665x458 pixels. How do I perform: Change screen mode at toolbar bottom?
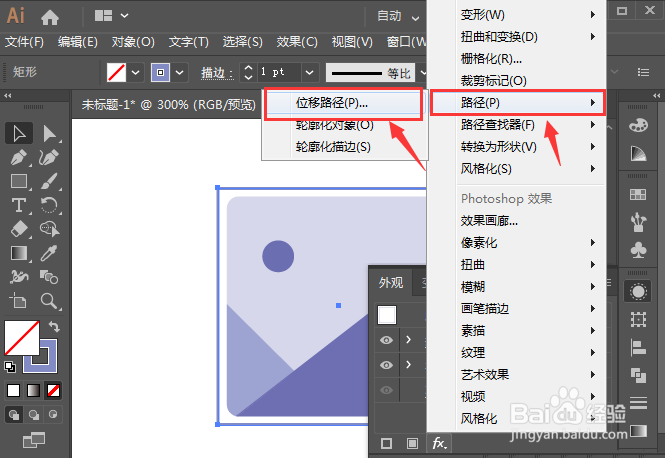click(x=34, y=440)
